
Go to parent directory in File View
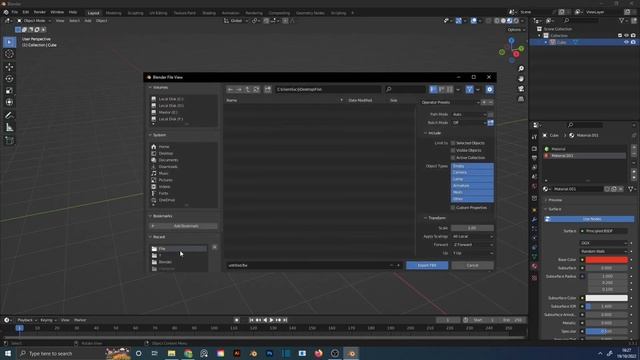coord(248,89)
